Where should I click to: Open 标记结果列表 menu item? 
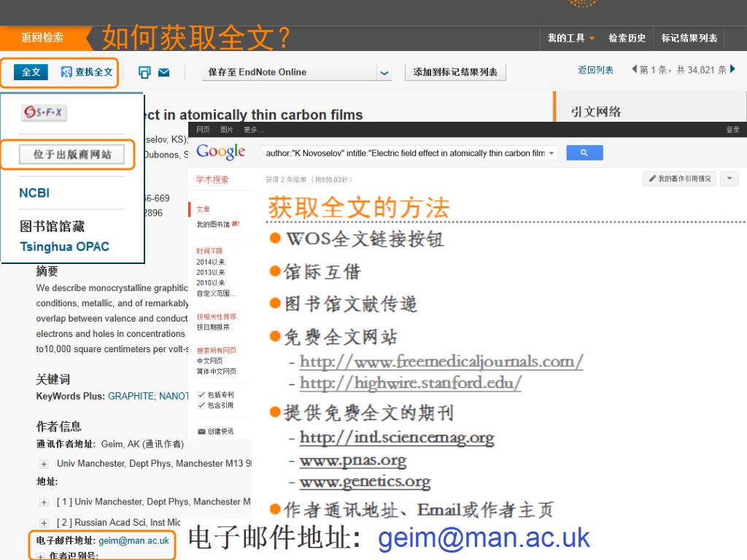point(689,38)
